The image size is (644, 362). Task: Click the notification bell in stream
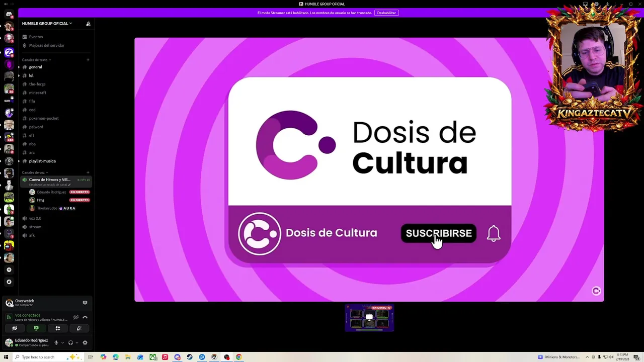coord(494,233)
